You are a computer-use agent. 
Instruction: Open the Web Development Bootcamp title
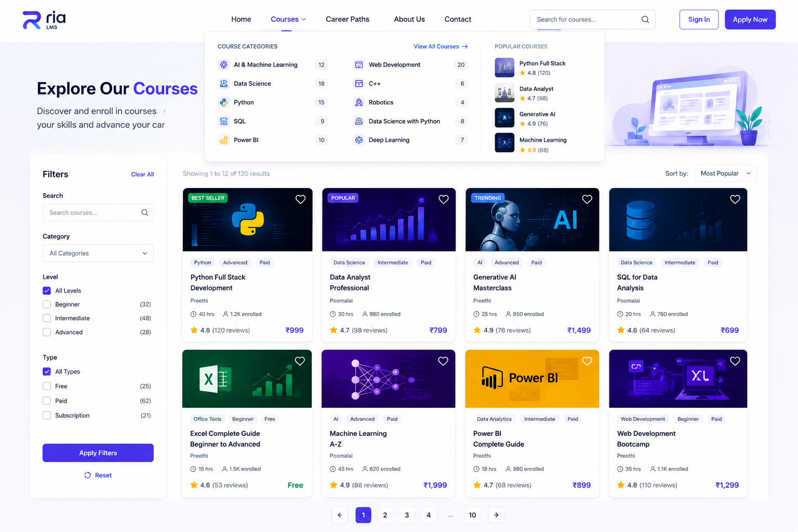tap(646, 438)
